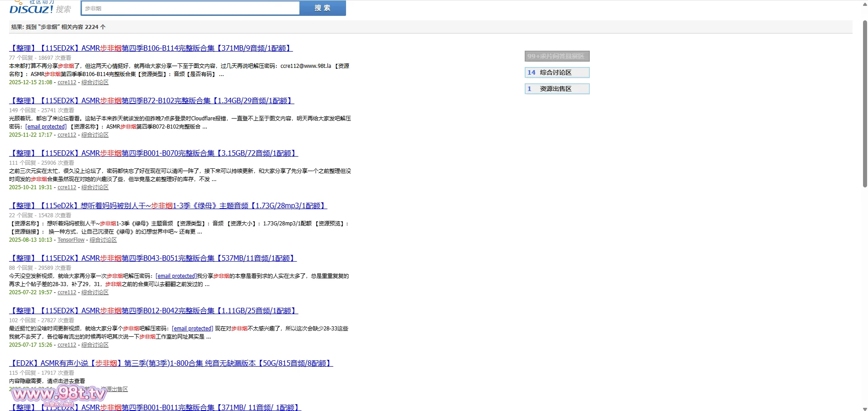This screenshot has height=411, width=868.
Task: Click the scrollbar down arrow
Action: click(864, 408)
